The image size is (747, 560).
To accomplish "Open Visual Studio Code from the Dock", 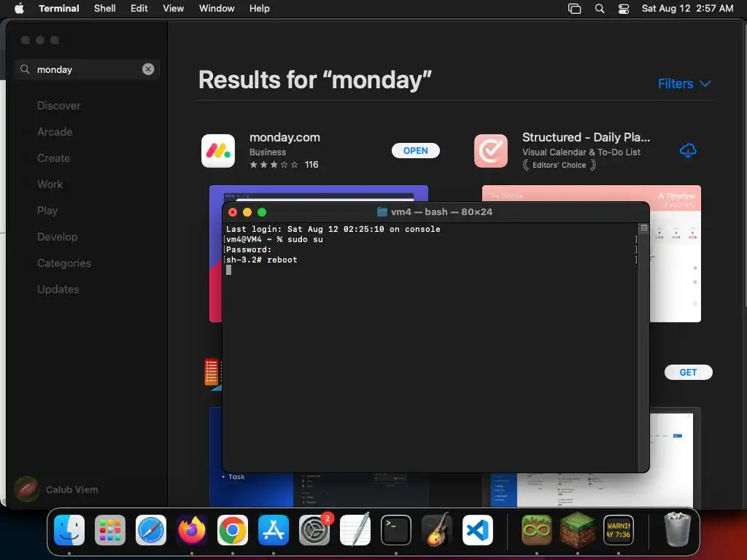I will coord(478,530).
